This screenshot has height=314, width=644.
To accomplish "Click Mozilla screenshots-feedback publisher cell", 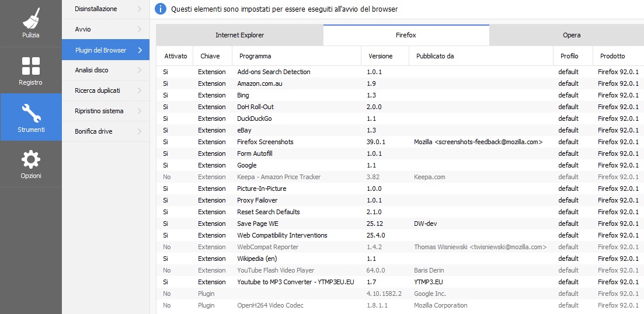I will (479, 142).
